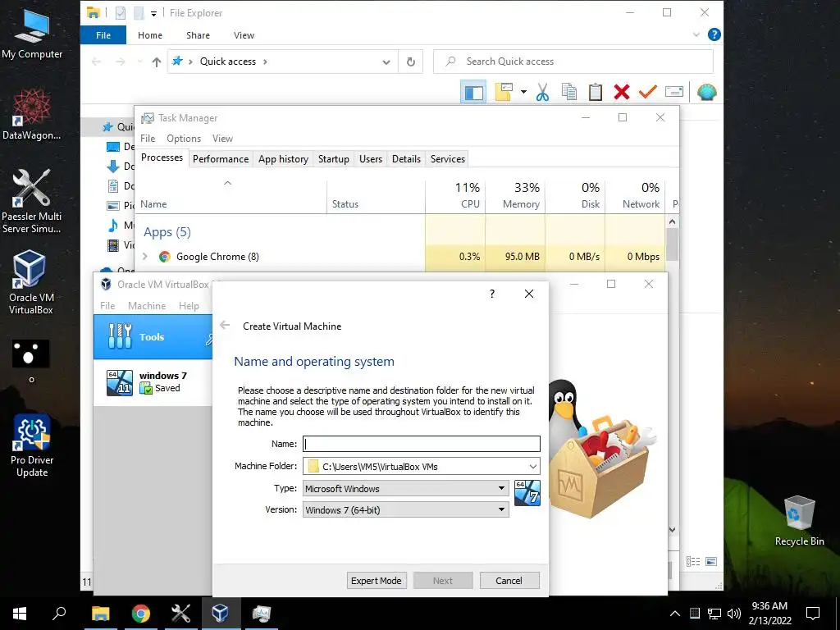
Task: Open Task Manager Options menu
Action: [184, 139]
